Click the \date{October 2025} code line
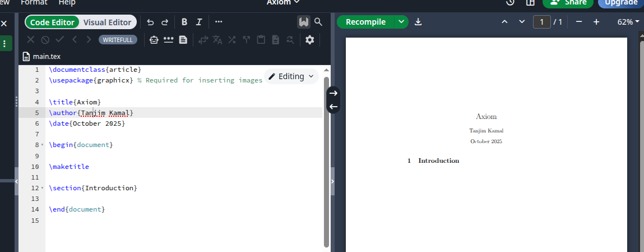The height and width of the screenshot is (252, 644). click(x=87, y=123)
